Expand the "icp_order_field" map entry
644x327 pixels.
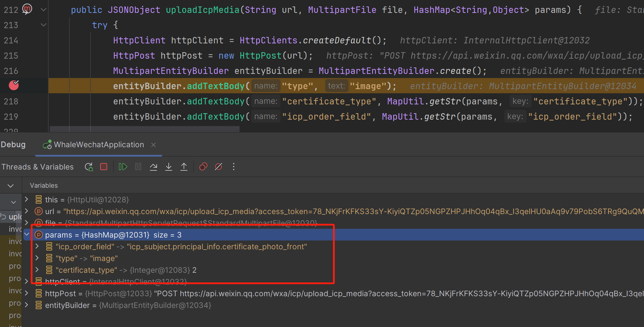[x=37, y=246]
